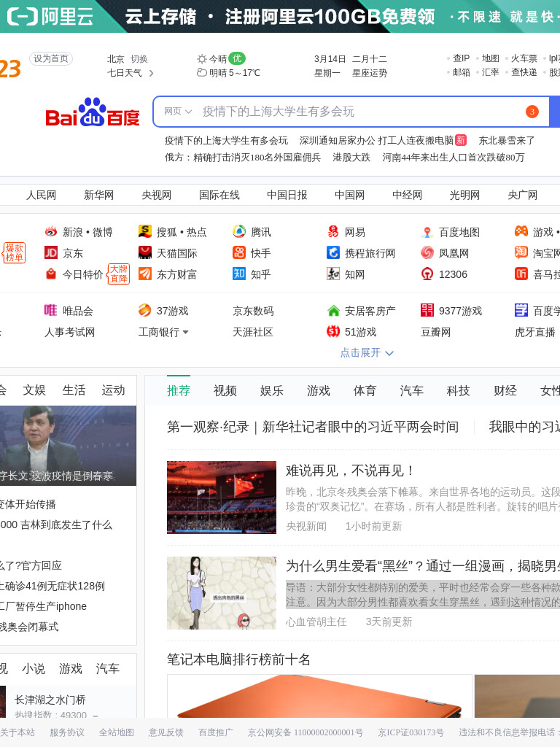Open 长津湖之水门桥 list entry
The height and width of the screenshot is (747, 560).
click(50, 700)
